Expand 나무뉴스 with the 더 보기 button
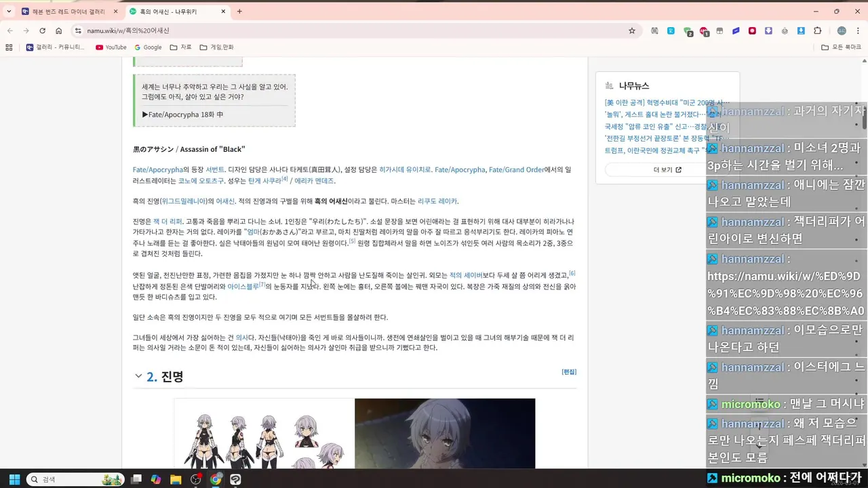Screen dimensions: 868x488 [667, 169]
